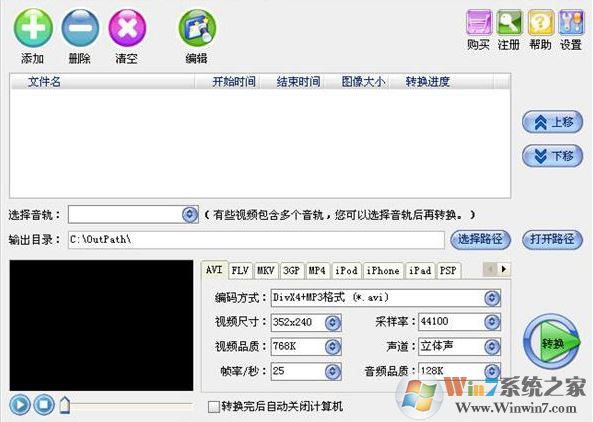Click the 开始时间 column header
The image size is (593, 422).
pyautogui.click(x=227, y=82)
